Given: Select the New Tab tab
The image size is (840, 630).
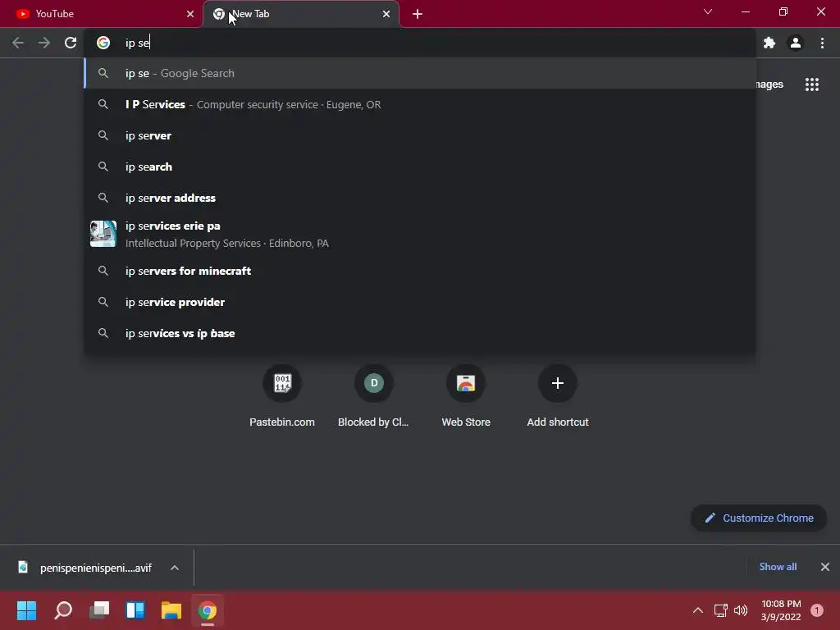Looking at the screenshot, I should 300,14.
